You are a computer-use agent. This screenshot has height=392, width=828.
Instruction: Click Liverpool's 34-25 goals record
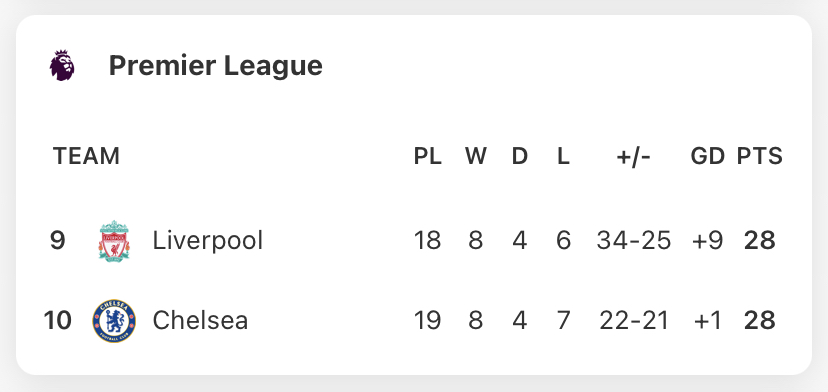634,241
